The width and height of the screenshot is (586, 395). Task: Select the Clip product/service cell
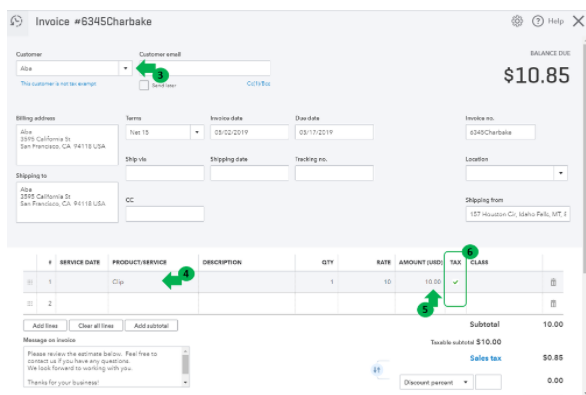tap(153, 282)
